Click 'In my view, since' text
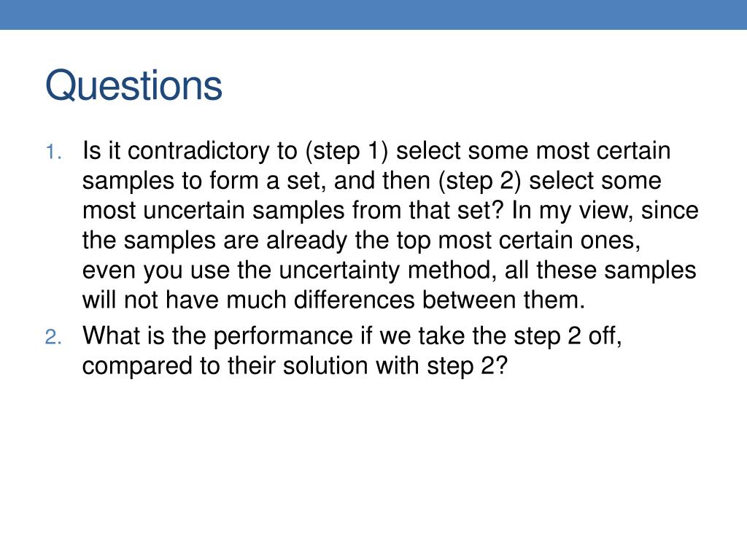The width and height of the screenshot is (747, 560). 605,211
